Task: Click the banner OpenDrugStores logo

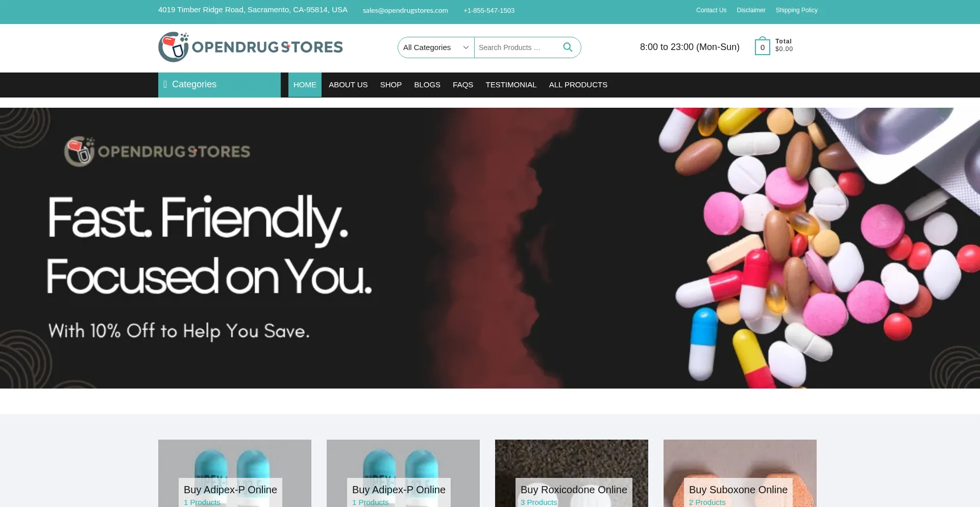Action: tap(157, 152)
